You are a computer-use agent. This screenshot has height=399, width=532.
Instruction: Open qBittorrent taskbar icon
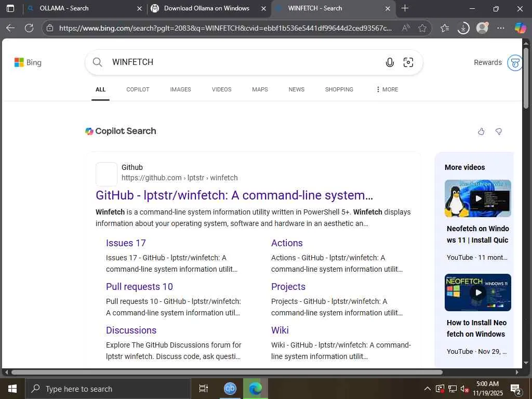[230, 389]
